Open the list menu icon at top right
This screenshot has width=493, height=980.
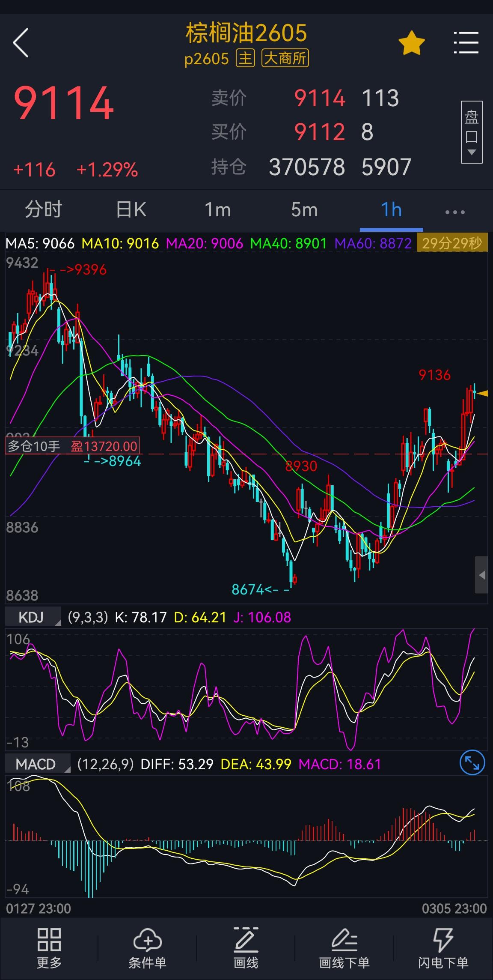click(466, 43)
